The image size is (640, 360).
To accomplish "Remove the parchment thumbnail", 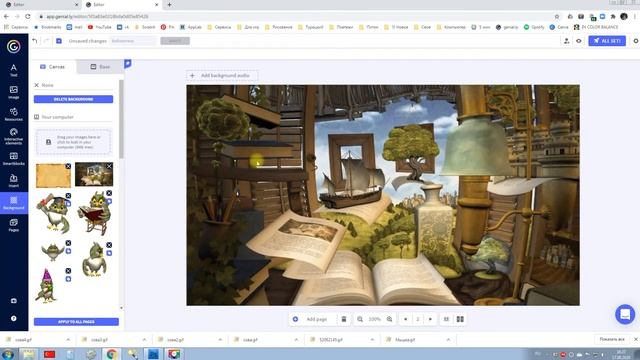I will click(x=68, y=166).
